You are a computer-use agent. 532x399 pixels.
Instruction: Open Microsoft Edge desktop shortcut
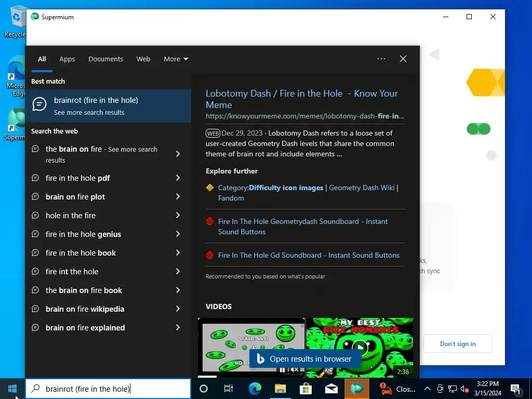pyautogui.click(x=16, y=77)
